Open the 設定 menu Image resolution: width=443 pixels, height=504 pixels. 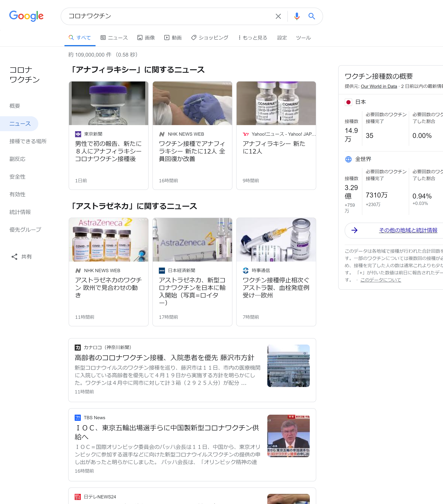pyautogui.click(x=282, y=38)
